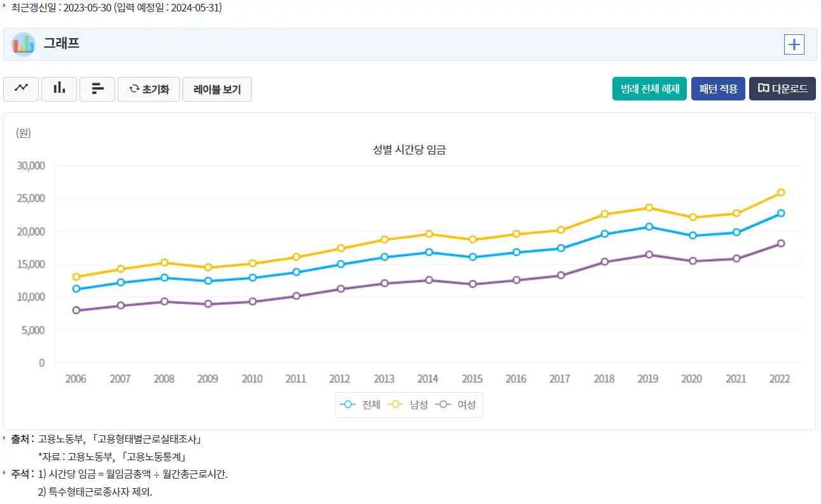Click the source text 고용형태별근로실태조사
This screenshot has width=821, height=504.
(x=147, y=439)
